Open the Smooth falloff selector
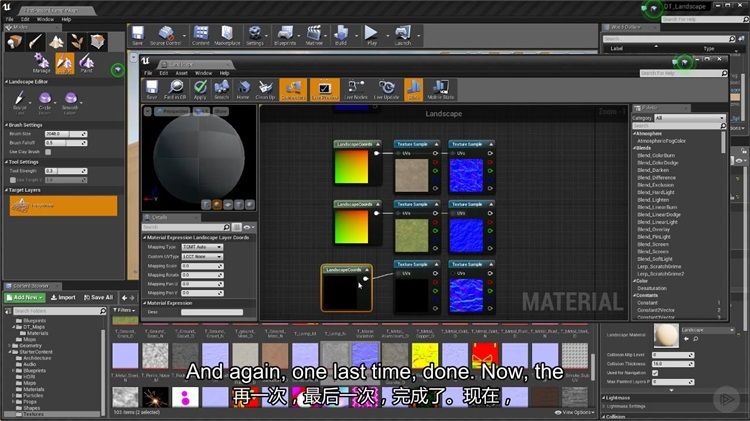 tap(70, 102)
